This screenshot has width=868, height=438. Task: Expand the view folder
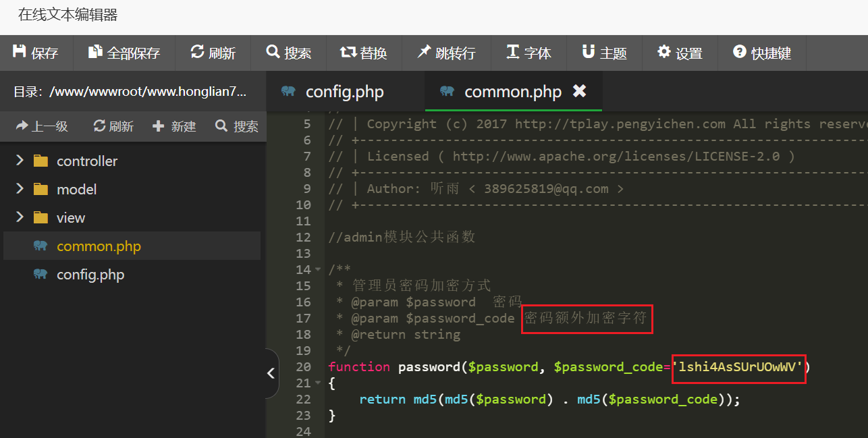click(x=20, y=217)
